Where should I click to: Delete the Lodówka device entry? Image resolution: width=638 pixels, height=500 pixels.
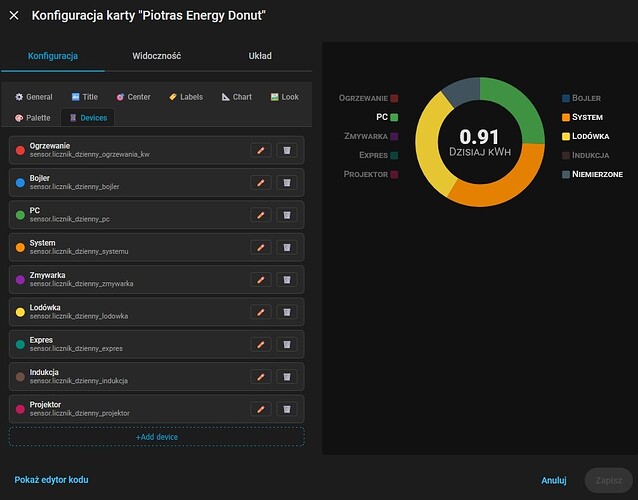coord(287,312)
